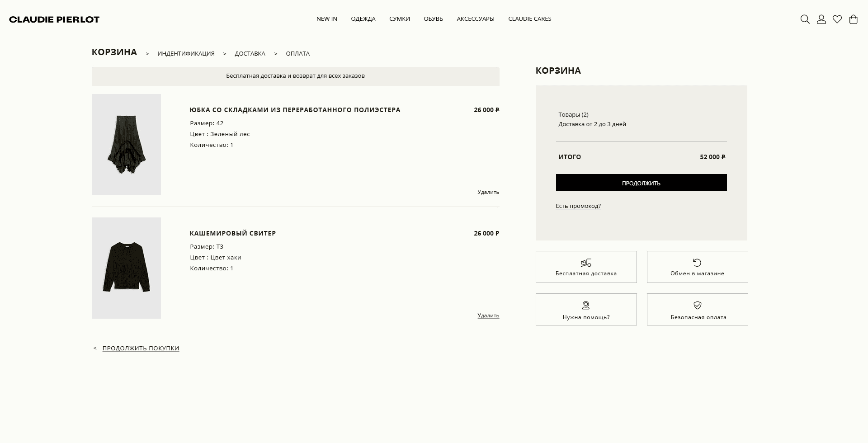This screenshot has height=443, width=868.
Task: Open the search magnifier icon
Action: point(805,19)
